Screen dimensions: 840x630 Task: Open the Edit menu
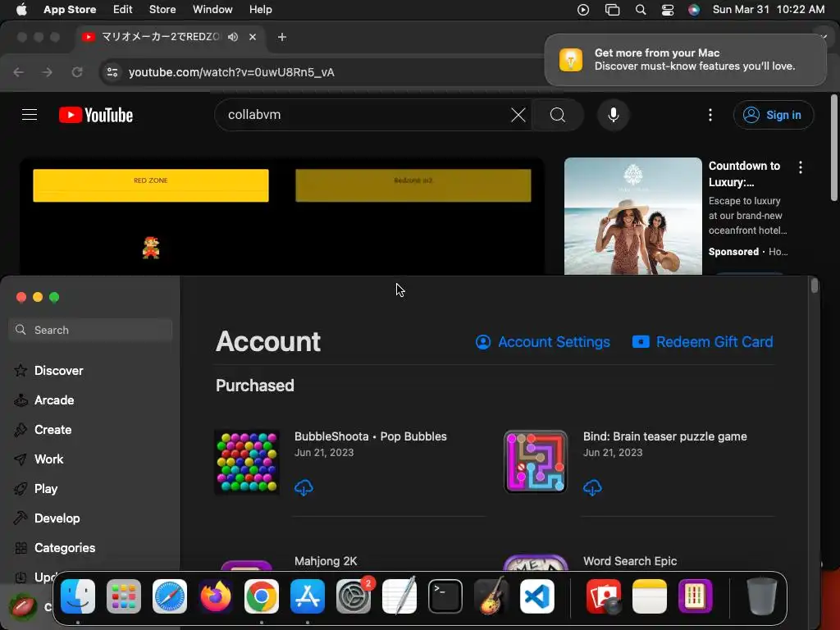[x=123, y=10]
